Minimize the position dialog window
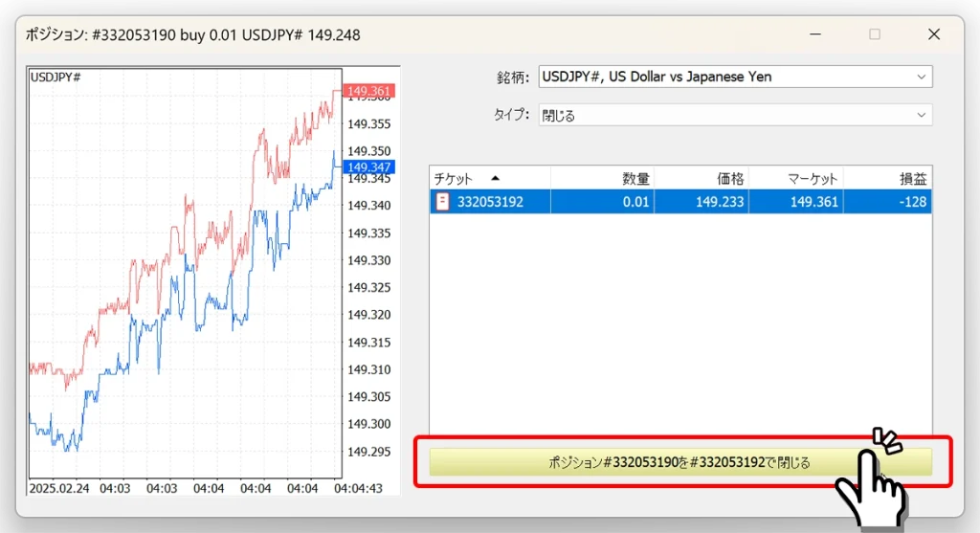The image size is (980, 533). pos(815,34)
